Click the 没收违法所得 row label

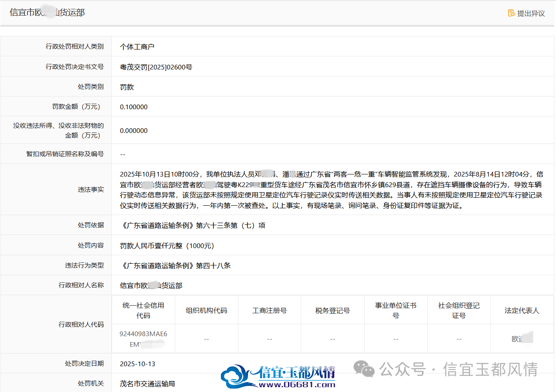click(58, 130)
